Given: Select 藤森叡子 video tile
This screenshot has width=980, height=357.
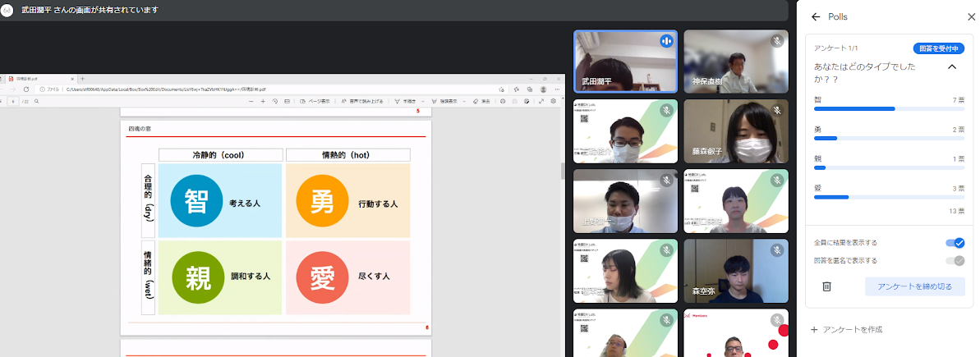Looking at the screenshot, I should tap(736, 131).
